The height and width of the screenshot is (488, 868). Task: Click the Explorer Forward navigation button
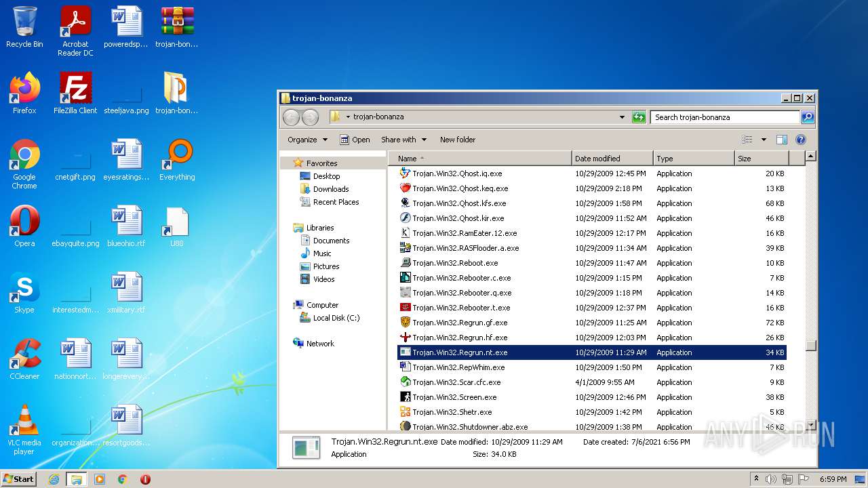tap(310, 117)
